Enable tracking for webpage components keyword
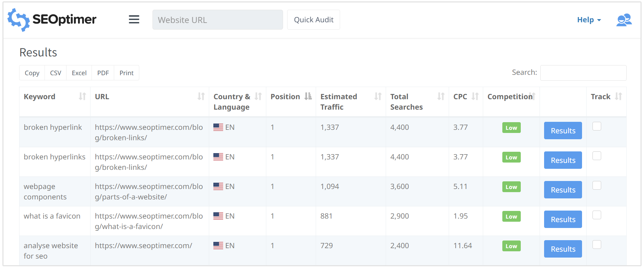This screenshot has width=644, height=268. click(597, 186)
